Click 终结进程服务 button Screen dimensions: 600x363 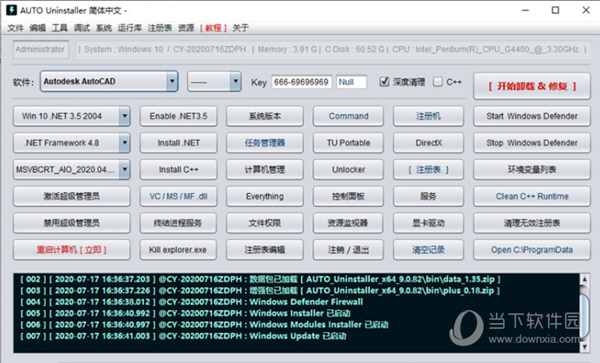[x=178, y=223]
